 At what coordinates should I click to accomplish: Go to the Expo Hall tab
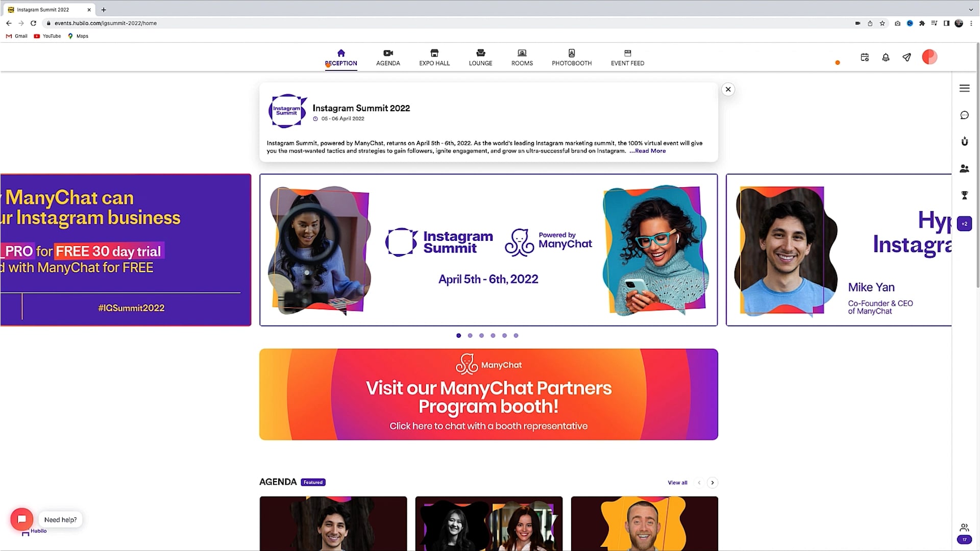tap(434, 58)
